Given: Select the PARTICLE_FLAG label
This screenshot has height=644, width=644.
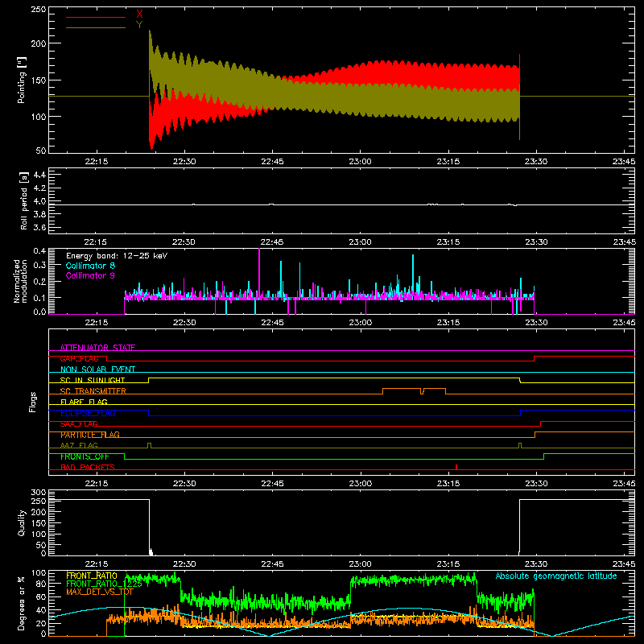Looking at the screenshot, I should [90, 435].
